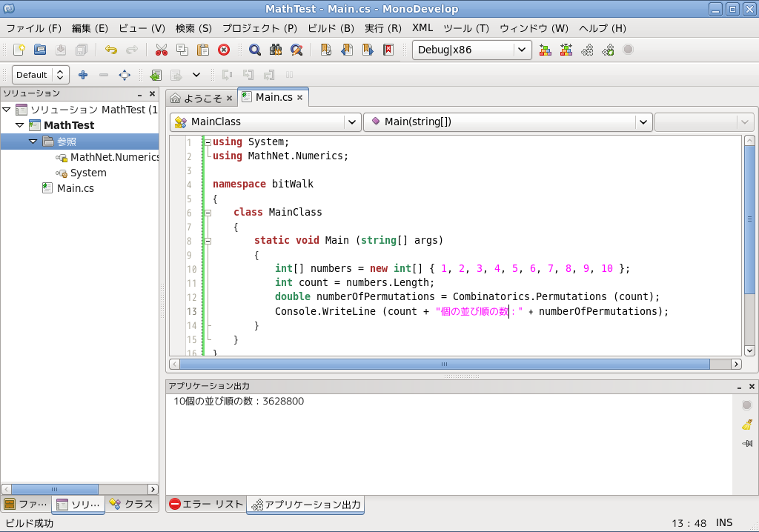This screenshot has width=759, height=532.
Task: Fold the Main method block
Action: click(208, 241)
